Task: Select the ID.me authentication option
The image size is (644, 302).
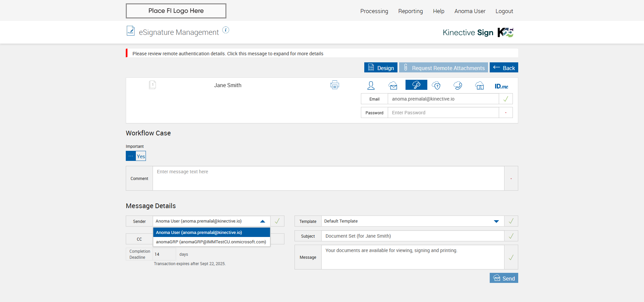Action: click(501, 86)
